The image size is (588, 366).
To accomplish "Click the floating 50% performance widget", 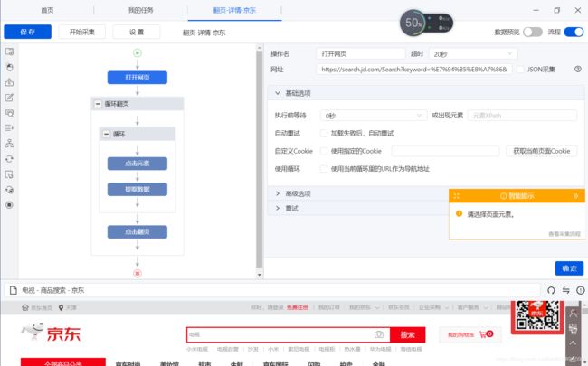I will [x=426, y=23].
